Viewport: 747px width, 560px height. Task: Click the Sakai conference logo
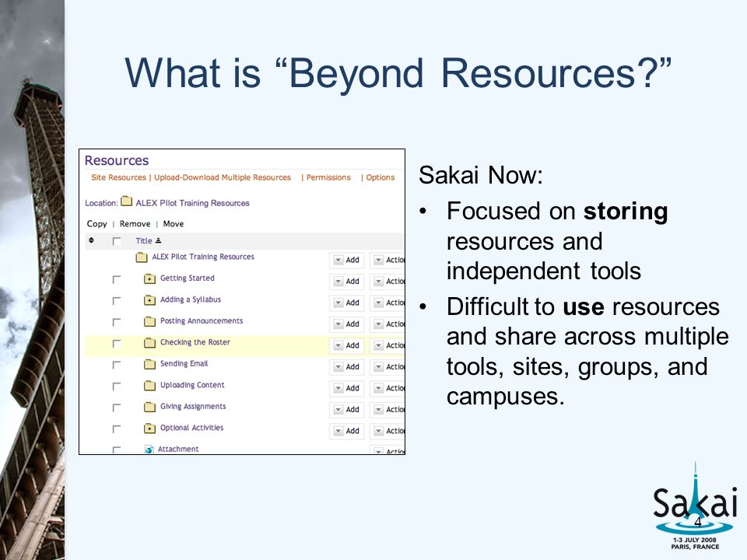point(695,506)
